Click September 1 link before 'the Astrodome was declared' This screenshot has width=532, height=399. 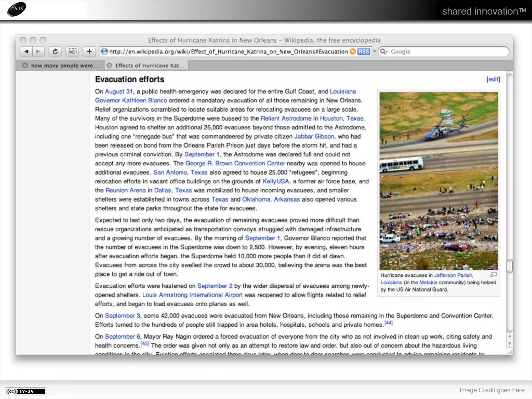pos(202,154)
